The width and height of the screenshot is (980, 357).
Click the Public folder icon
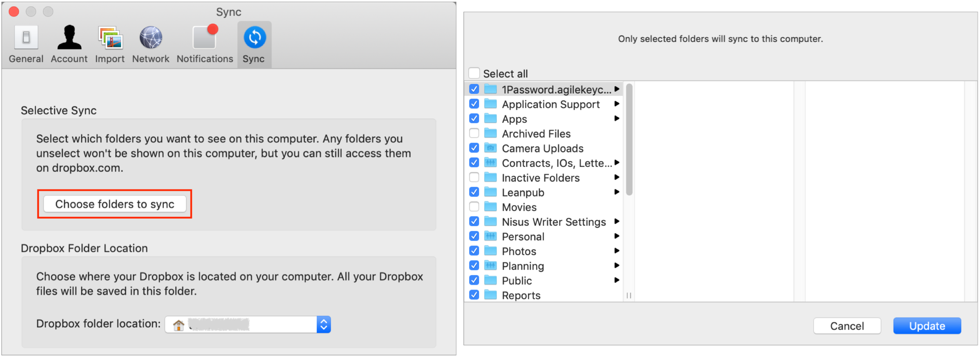click(x=490, y=280)
